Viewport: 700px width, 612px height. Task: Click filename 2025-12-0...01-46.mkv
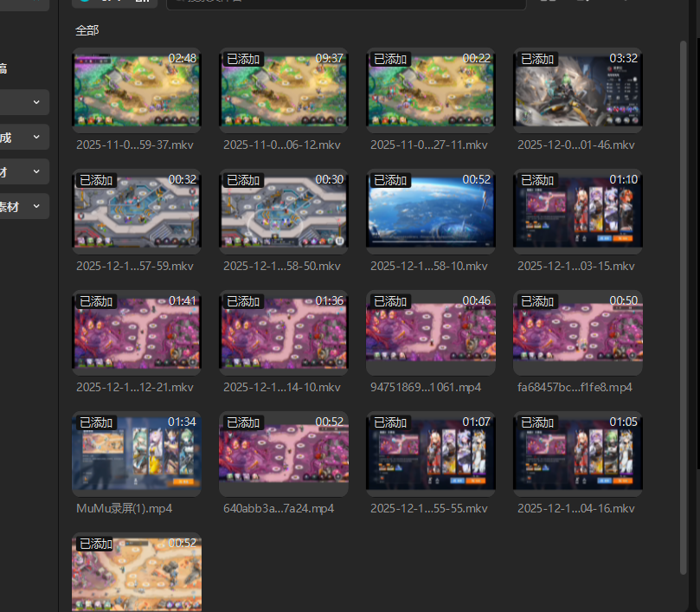pyautogui.click(x=576, y=145)
